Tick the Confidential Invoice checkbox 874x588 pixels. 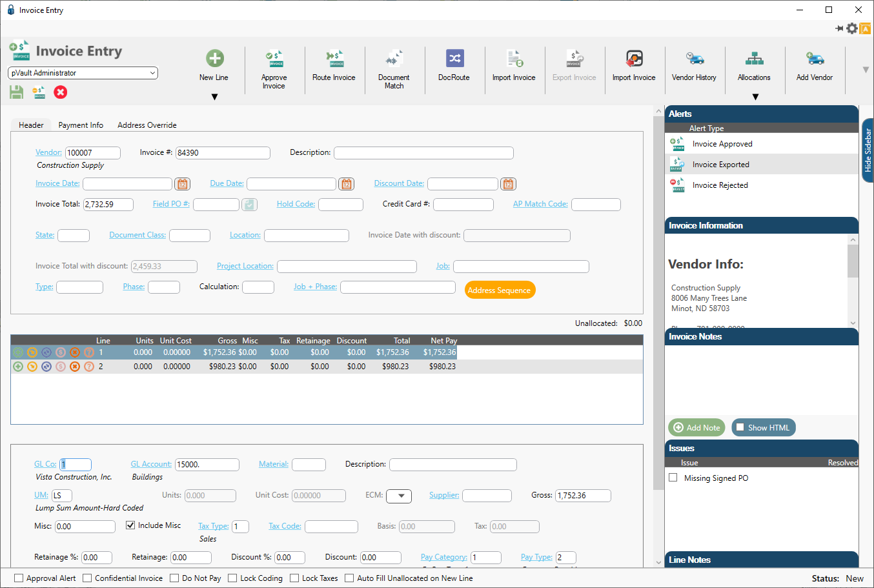[x=87, y=578]
